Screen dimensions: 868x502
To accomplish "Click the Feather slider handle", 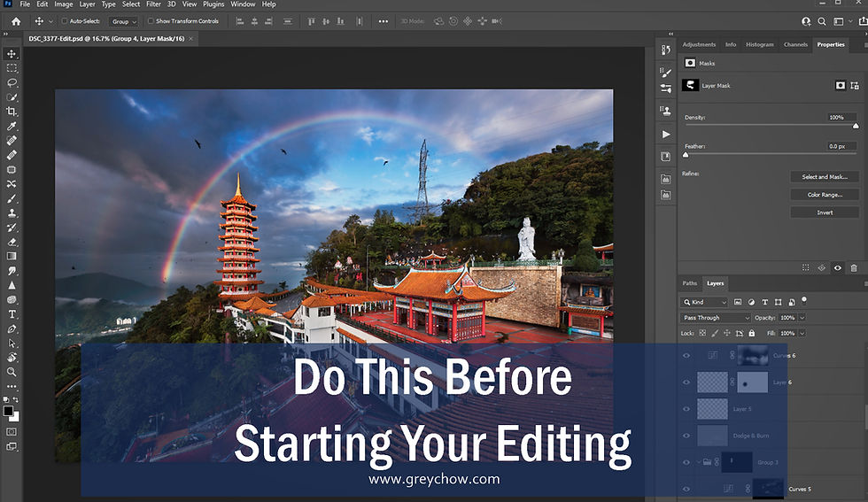I will coord(686,155).
